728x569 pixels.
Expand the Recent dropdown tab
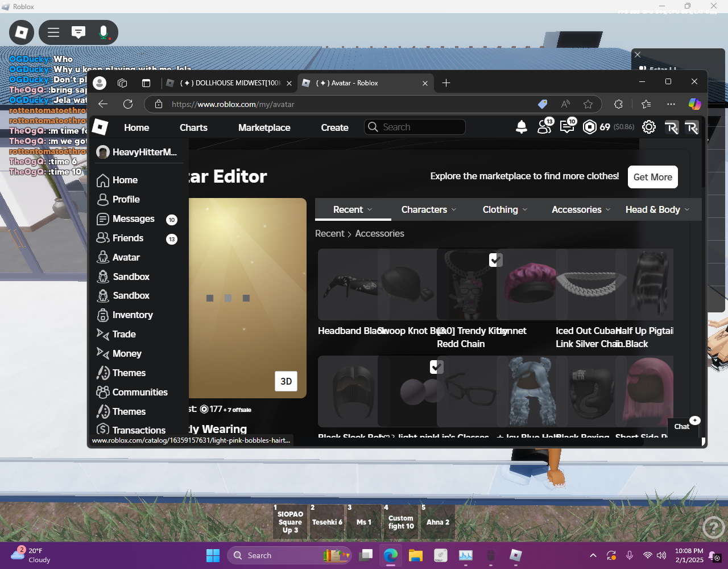353,209
